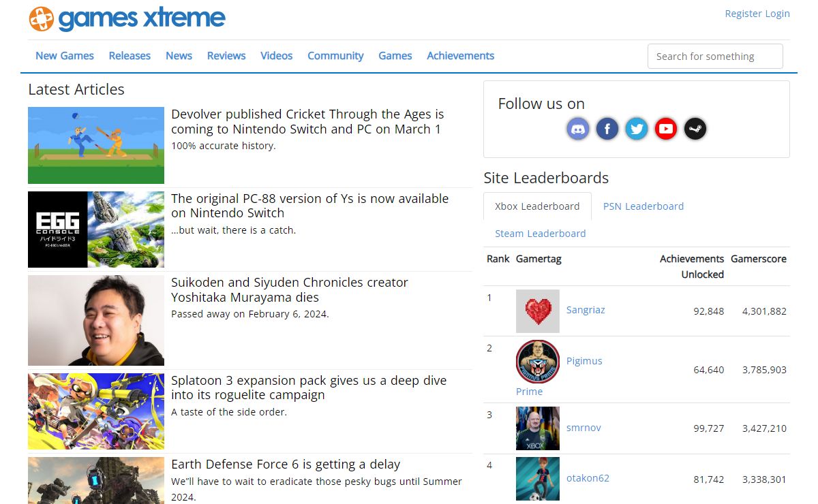Image resolution: width=818 pixels, height=504 pixels.
Task: Switch to PSN Leaderboard tab
Action: tap(643, 206)
